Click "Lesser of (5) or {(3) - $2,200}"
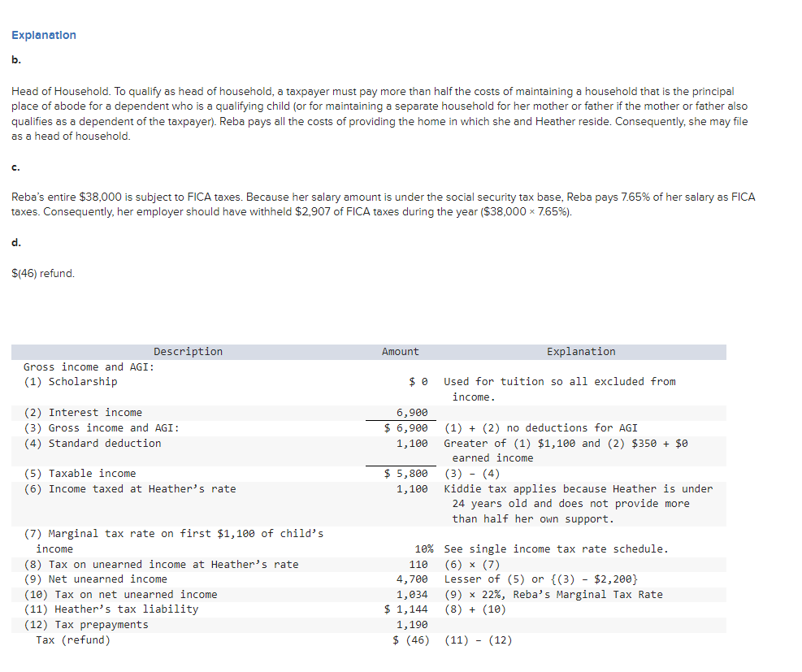 541,579
